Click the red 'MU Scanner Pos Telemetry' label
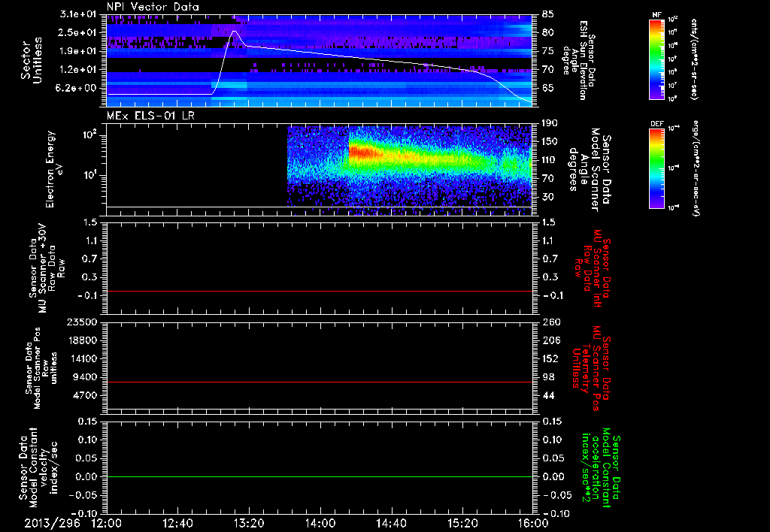770x532 pixels. [x=591, y=368]
